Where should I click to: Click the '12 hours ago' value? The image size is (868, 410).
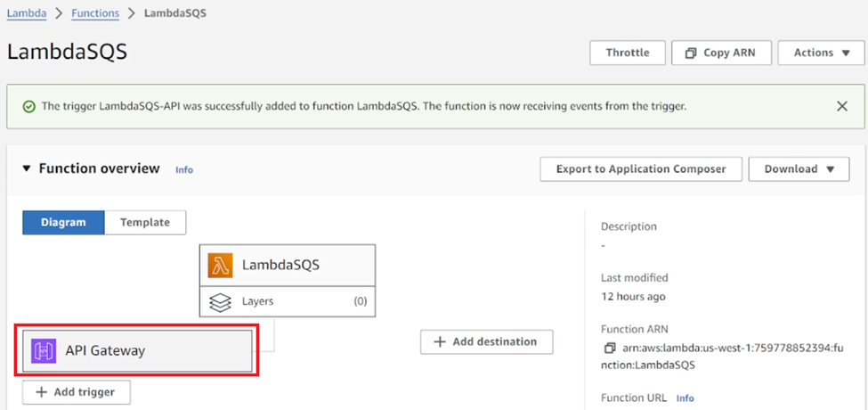point(633,297)
